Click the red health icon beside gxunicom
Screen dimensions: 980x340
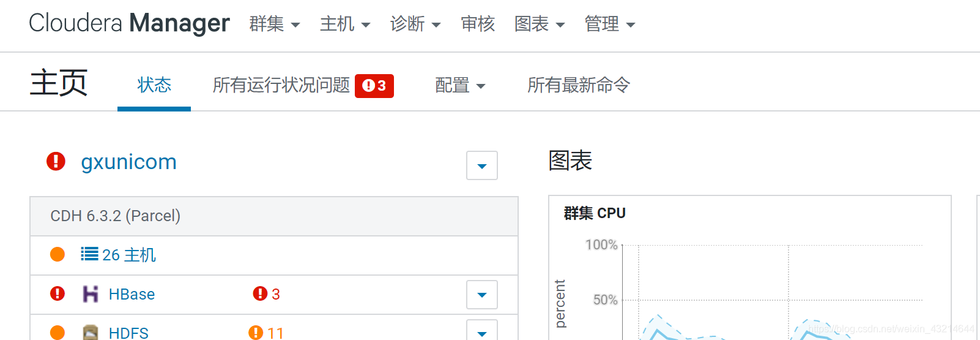[x=56, y=161]
